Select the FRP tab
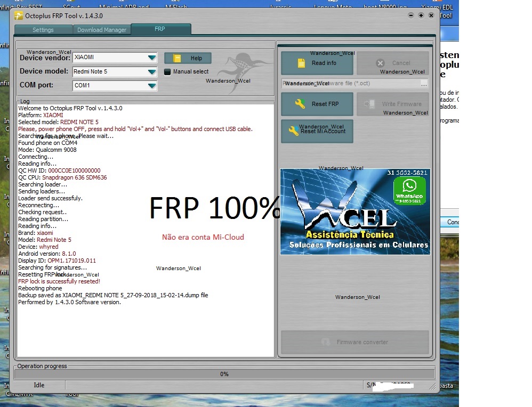Viewport: 532px width, 407px height. tap(160, 29)
